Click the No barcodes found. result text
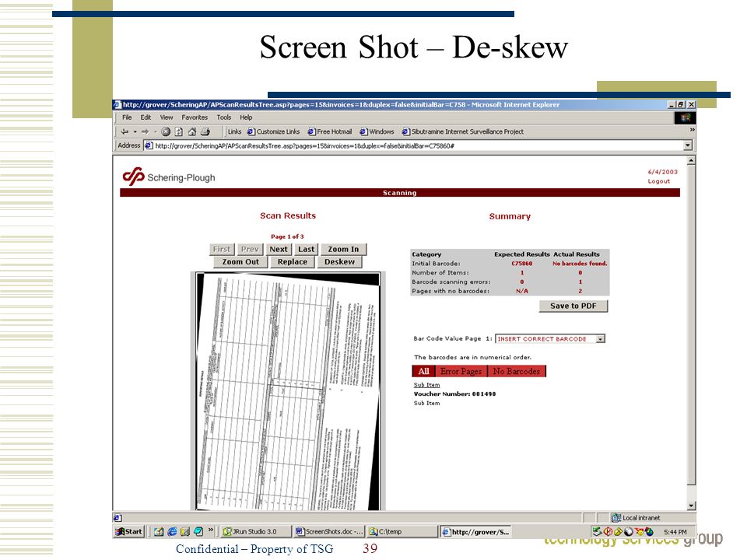The image size is (747, 560). [x=580, y=264]
